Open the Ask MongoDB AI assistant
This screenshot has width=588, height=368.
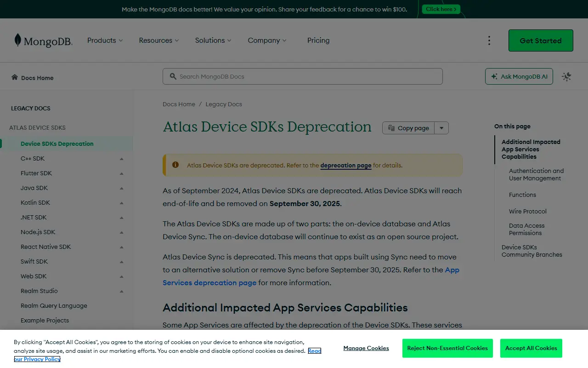click(519, 77)
